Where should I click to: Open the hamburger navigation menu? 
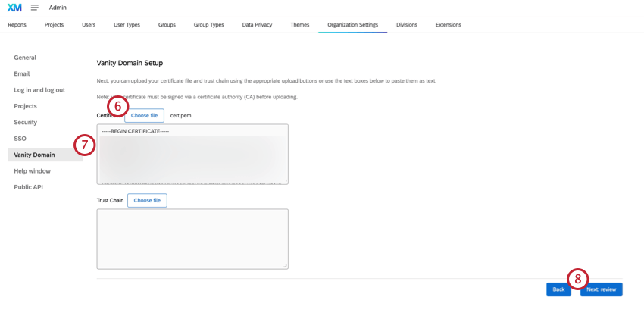coord(34,8)
